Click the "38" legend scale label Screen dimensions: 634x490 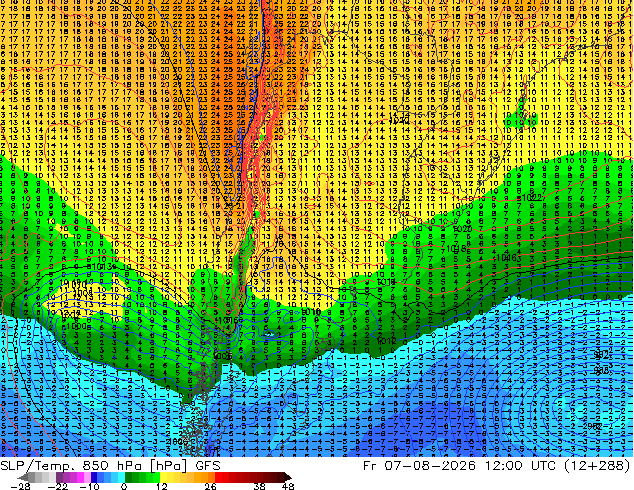[x=259, y=486]
